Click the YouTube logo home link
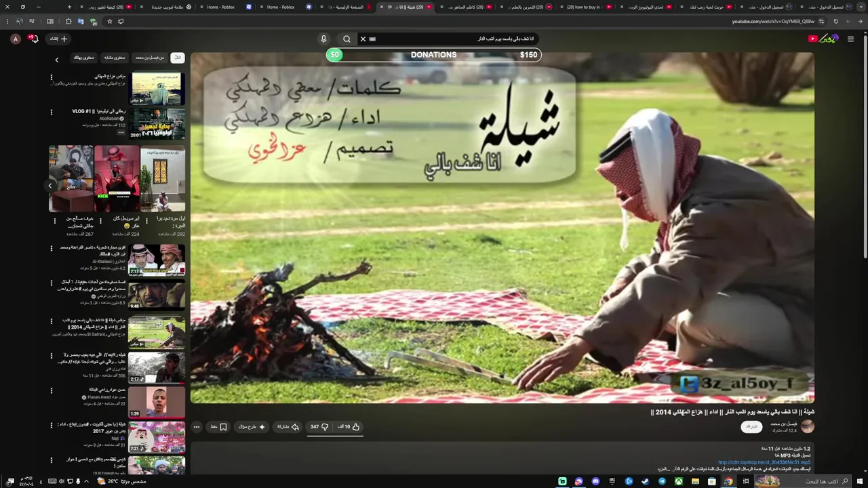868x488 pixels. pos(823,39)
